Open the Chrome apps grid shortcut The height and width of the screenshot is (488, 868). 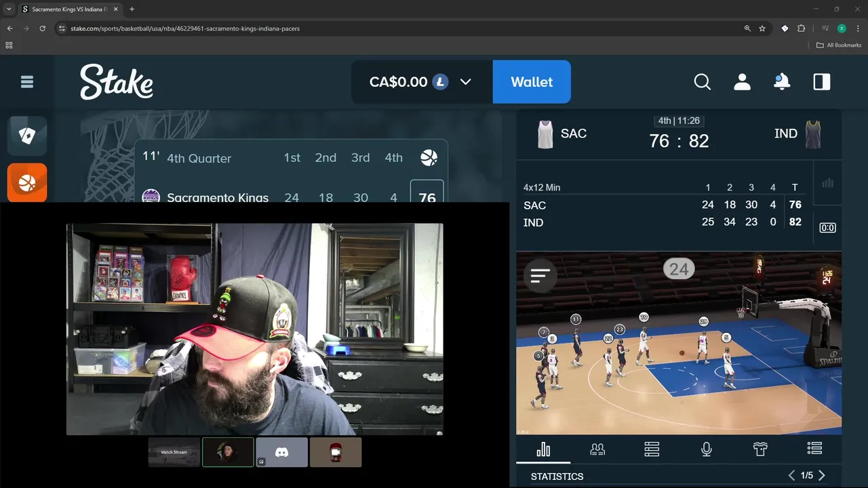pyautogui.click(x=9, y=45)
